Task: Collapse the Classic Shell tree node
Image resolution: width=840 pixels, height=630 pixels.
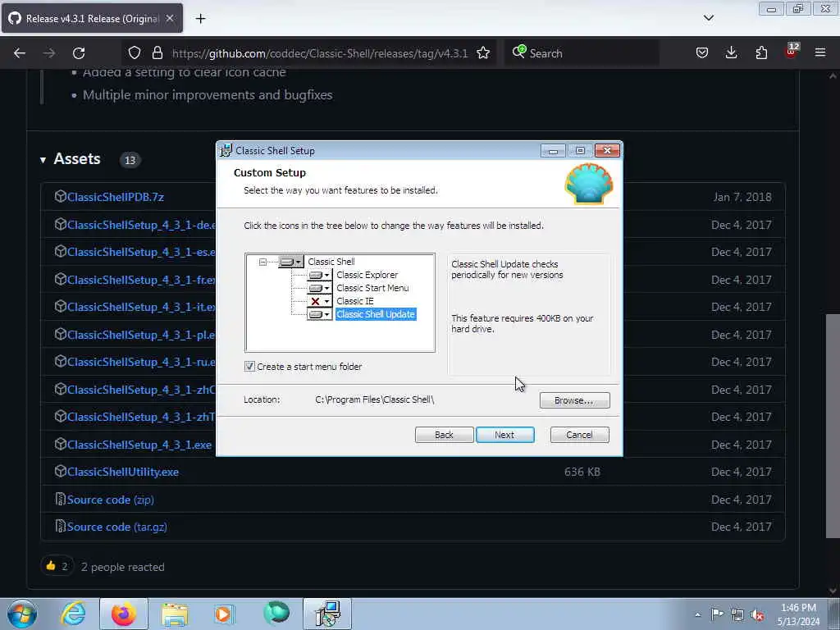Action: (262, 262)
